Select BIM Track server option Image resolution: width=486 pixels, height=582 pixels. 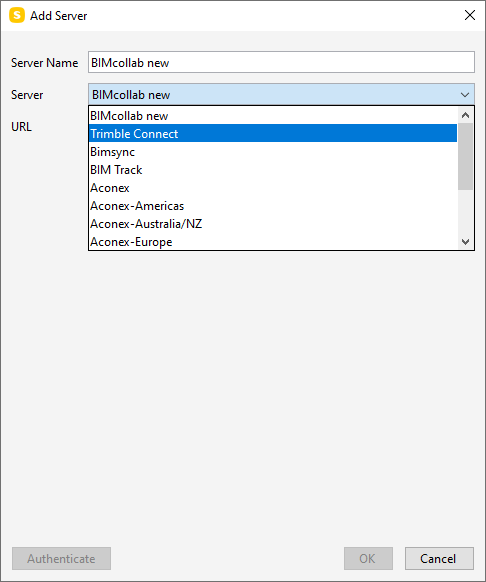tap(273, 170)
